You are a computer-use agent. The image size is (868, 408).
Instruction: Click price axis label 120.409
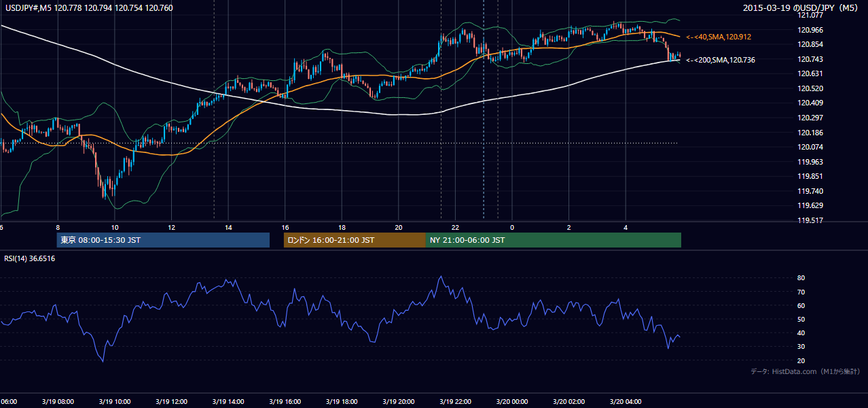point(810,103)
